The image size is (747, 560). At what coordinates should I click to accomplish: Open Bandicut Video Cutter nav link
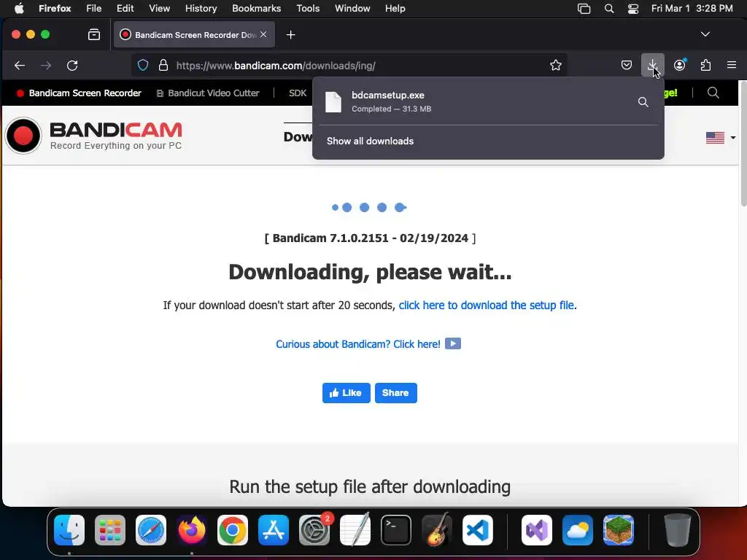[208, 93]
